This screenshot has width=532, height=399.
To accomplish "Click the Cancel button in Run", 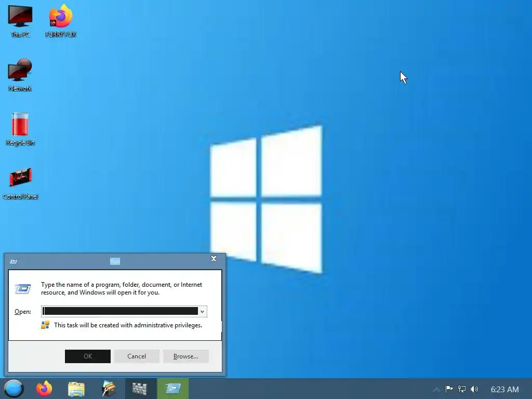I will click(x=137, y=356).
